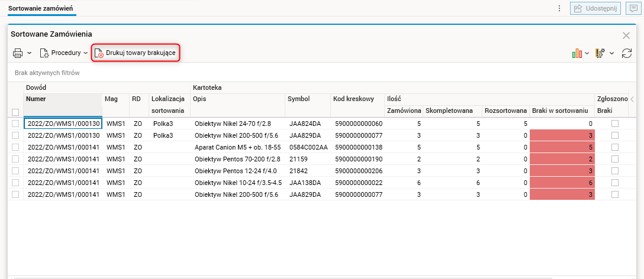The height and width of the screenshot is (279, 644).
Task: Open the Procedury menu
Action: pos(64,53)
